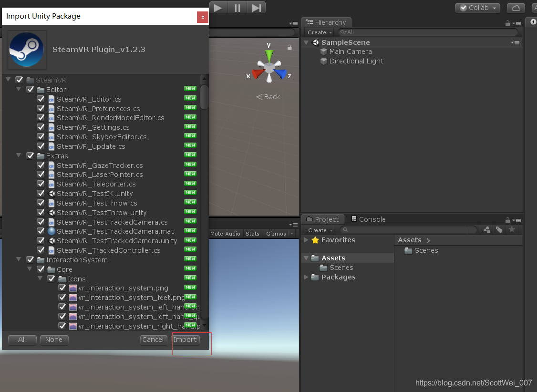Image resolution: width=537 pixels, height=392 pixels.
Task: Expand the Packages folder arrow
Action: (306, 277)
